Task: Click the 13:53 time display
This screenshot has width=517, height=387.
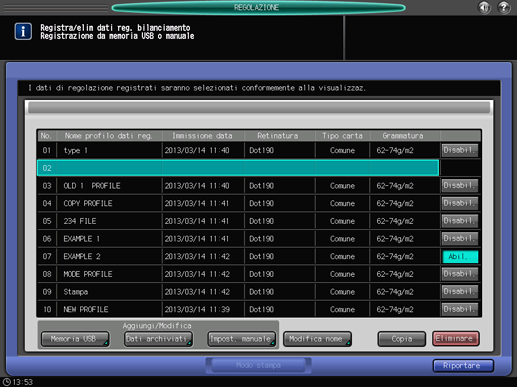Action: pos(23,382)
